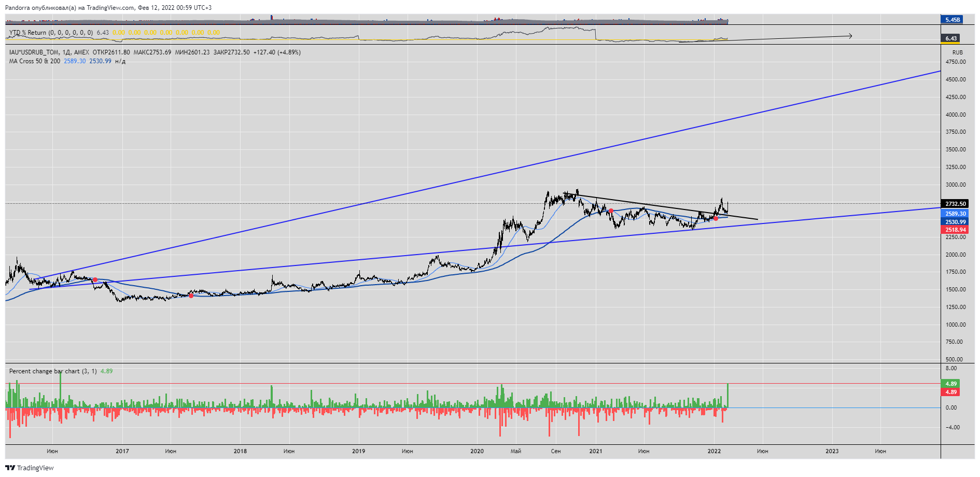Select the Percent change bar chart label
Image resolution: width=980 pixels, height=477 pixels.
pos(53,371)
